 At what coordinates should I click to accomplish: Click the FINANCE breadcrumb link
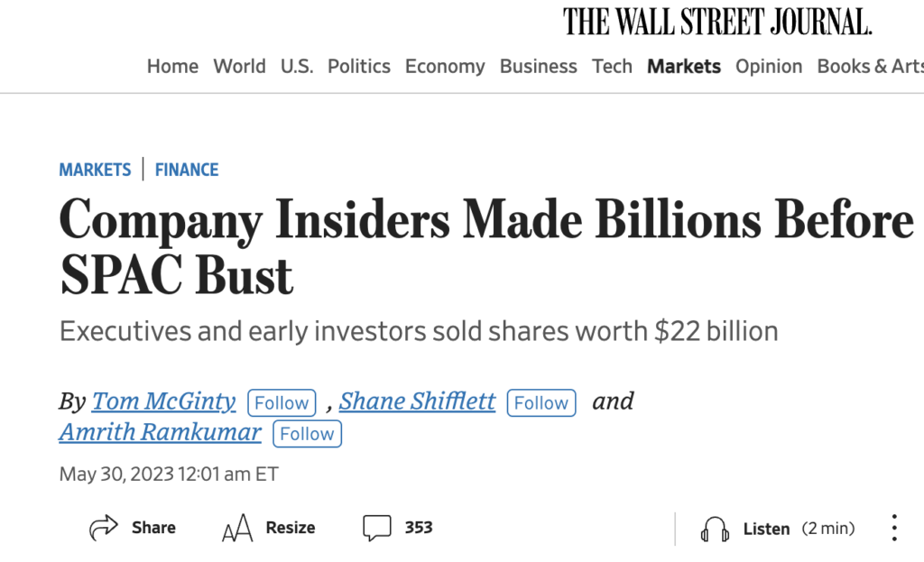point(187,170)
